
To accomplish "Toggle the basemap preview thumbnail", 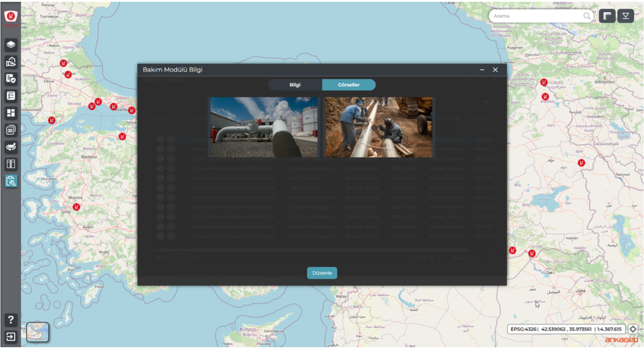I will click(x=38, y=332).
